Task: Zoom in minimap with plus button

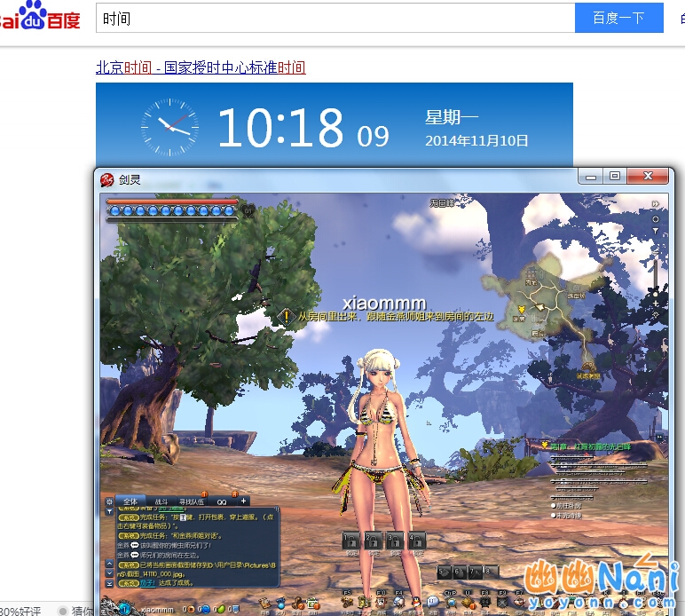Action: point(656,304)
